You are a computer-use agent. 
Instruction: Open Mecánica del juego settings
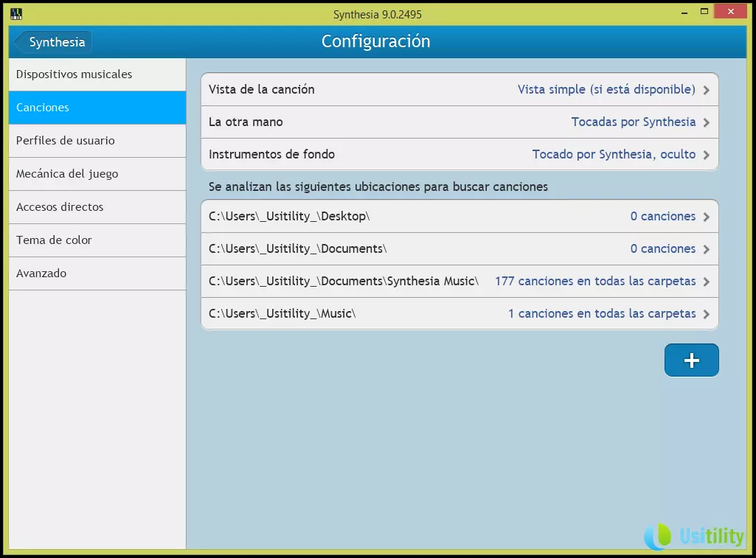[97, 174]
